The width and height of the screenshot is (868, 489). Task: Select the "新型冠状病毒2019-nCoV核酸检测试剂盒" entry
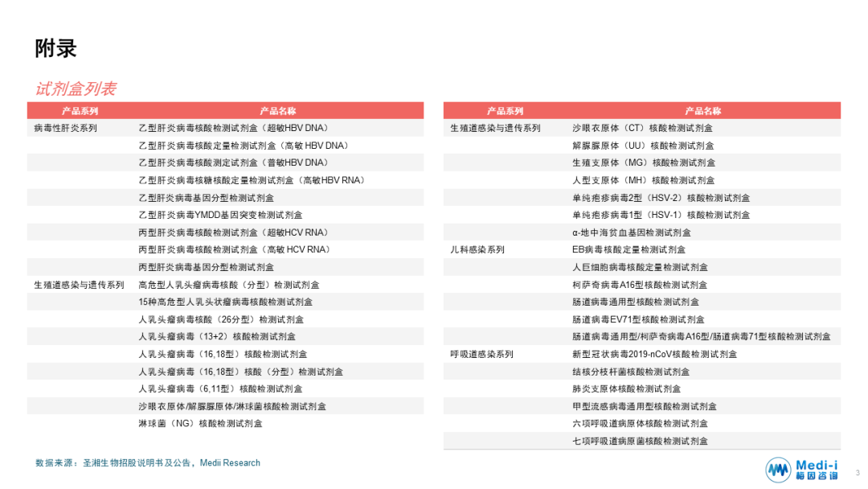tap(654, 355)
